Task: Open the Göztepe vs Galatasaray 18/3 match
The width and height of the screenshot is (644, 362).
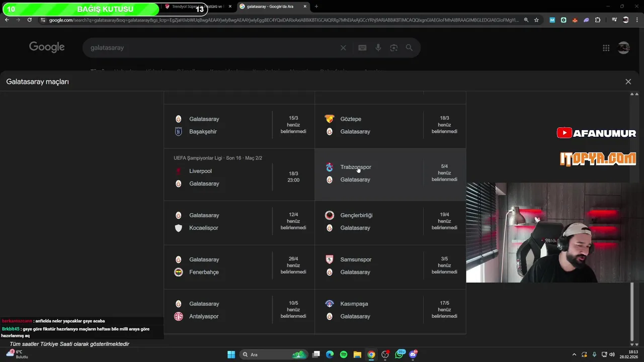Action: point(390,125)
